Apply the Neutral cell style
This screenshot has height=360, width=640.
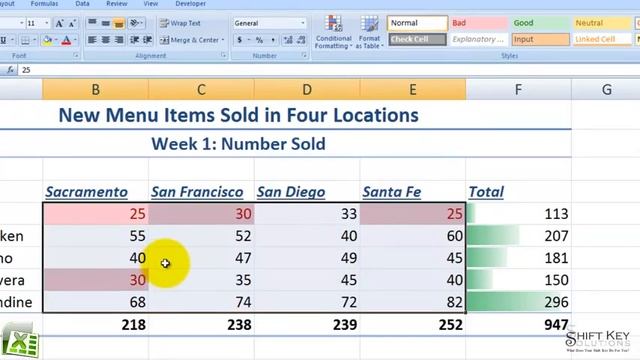click(602, 23)
